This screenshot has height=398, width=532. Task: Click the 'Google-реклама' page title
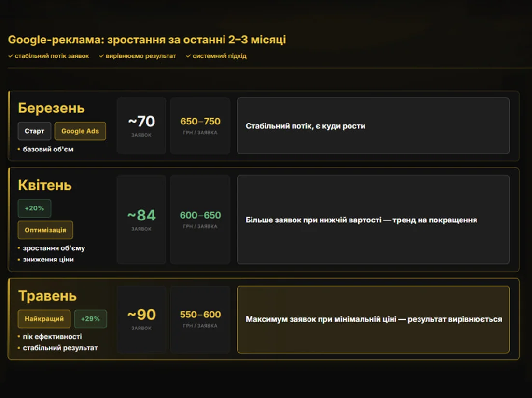(x=147, y=40)
